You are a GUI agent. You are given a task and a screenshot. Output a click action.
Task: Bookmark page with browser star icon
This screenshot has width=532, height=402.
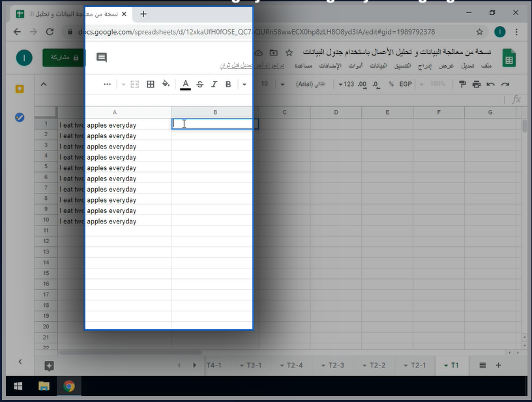click(x=479, y=32)
